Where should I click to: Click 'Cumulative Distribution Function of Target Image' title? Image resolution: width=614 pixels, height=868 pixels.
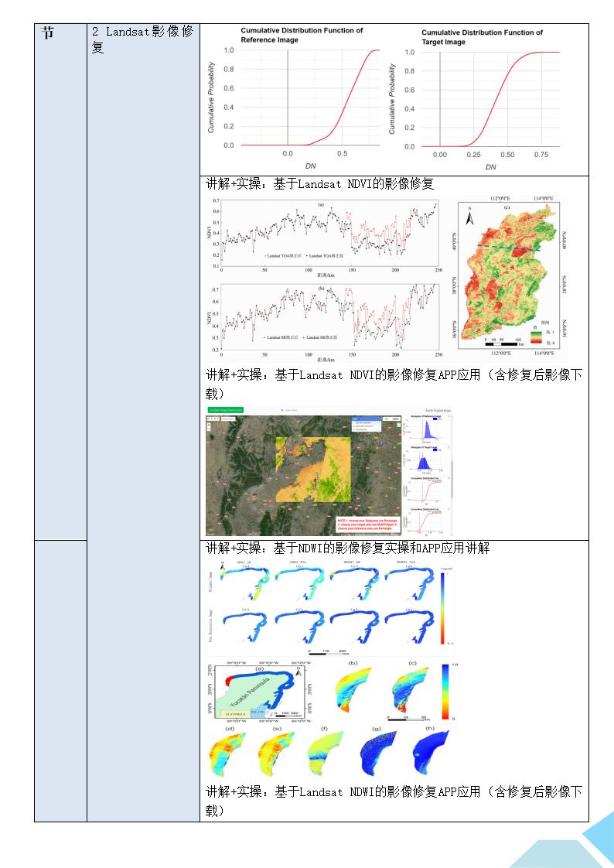pyautogui.click(x=482, y=37)
